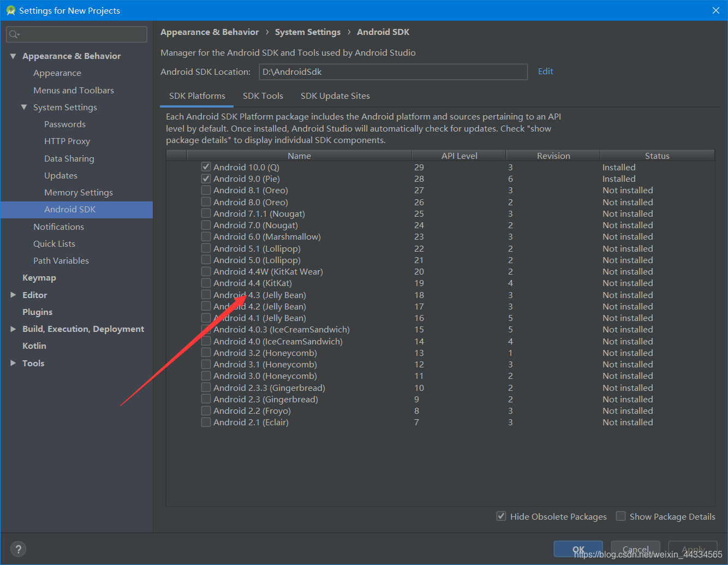Viewport: 728px width, 565px height.
Task: Open Data Sharing settings
Action: click(69, 159)
